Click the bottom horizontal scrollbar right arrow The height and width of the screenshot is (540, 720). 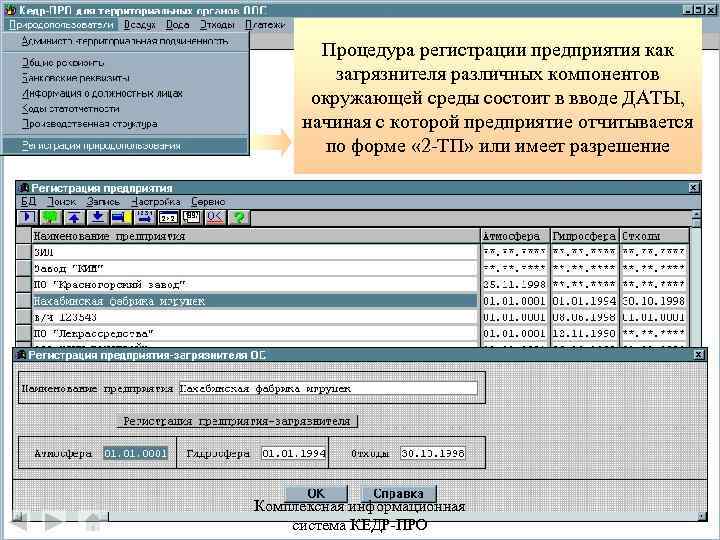point(702,517)
